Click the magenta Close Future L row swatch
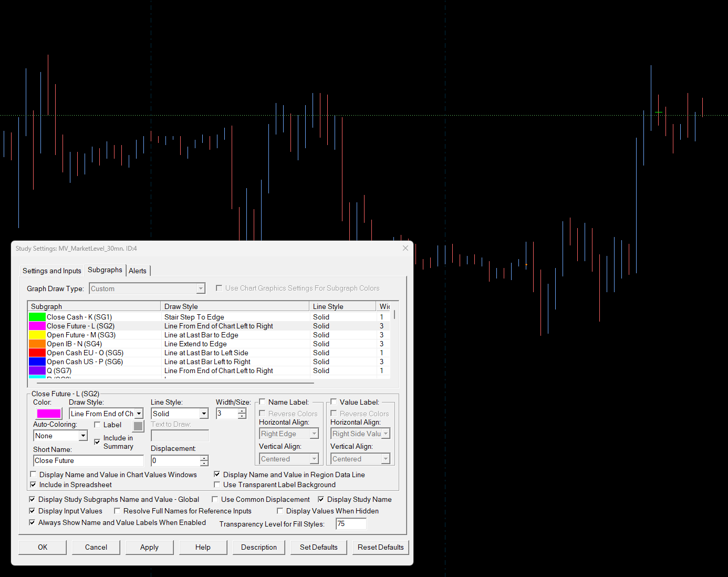 tap(37, 326)
